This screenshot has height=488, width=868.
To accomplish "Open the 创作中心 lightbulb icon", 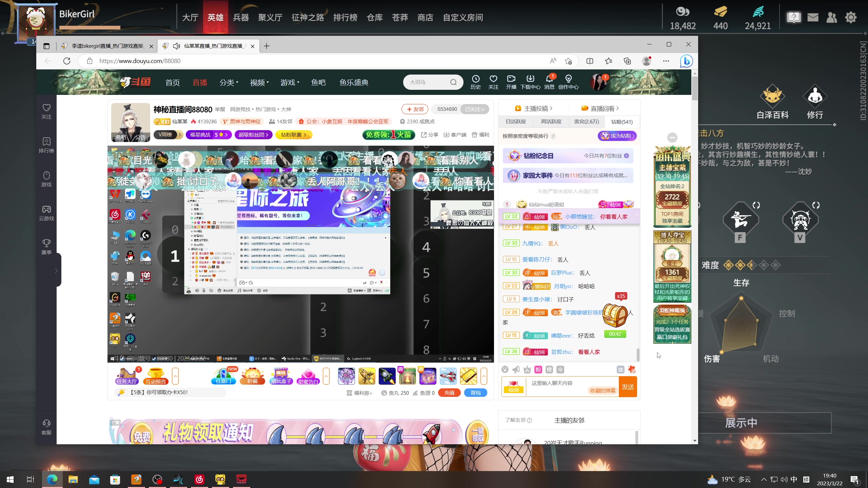I will click(x=569, y=82).
